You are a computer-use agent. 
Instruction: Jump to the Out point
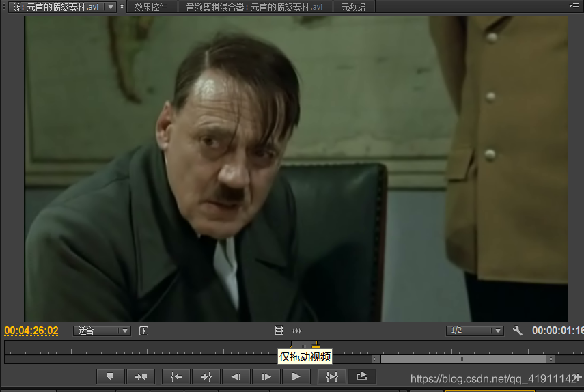coord(206,376)
